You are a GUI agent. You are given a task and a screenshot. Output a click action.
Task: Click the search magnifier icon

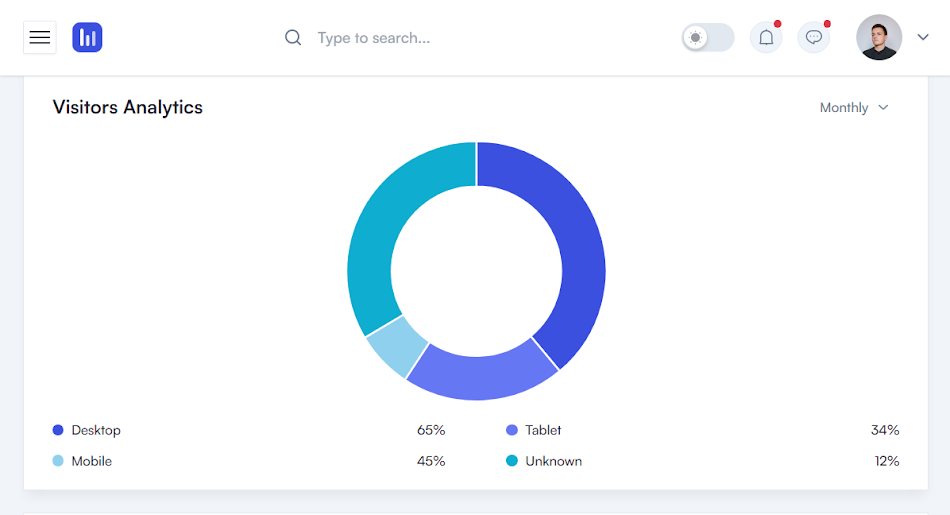293,38
